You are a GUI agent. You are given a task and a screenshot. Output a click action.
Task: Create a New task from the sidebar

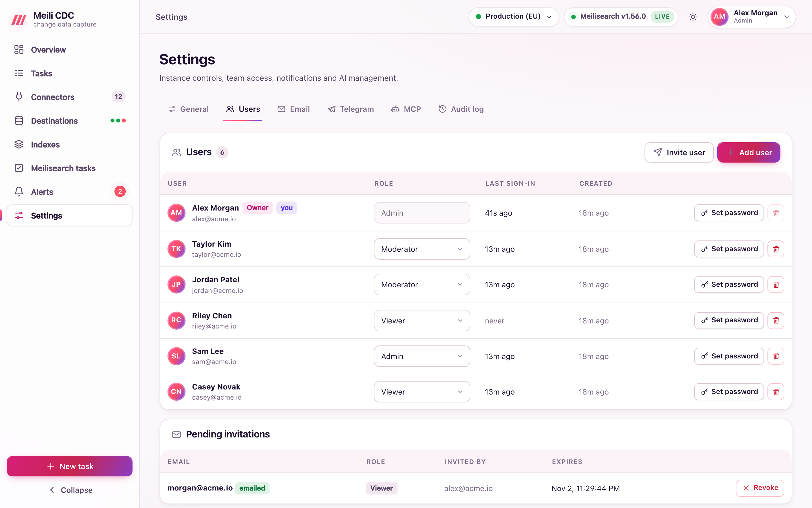click(69, 466)
